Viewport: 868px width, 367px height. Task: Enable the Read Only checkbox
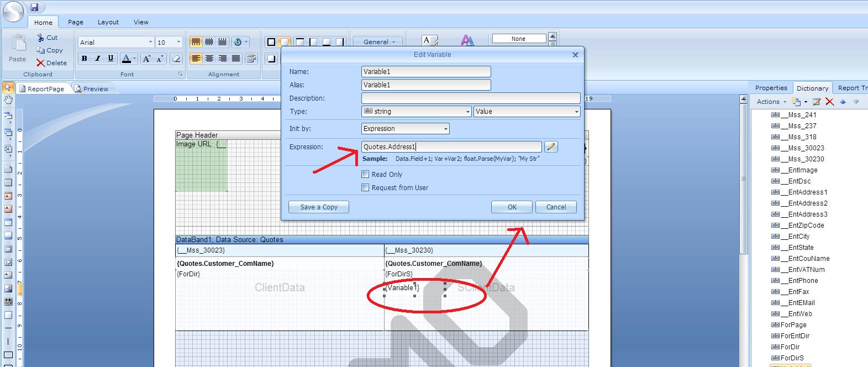coord(365,174)
